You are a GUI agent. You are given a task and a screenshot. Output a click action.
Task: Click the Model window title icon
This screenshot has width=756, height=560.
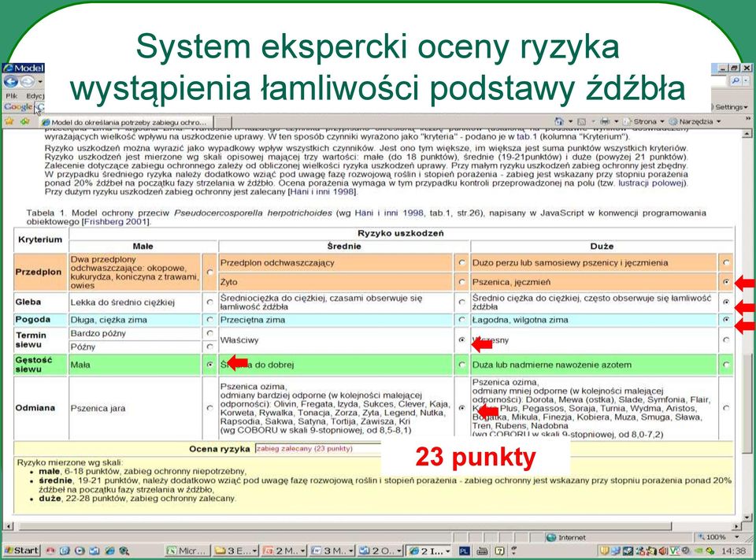tap(8, 68)
